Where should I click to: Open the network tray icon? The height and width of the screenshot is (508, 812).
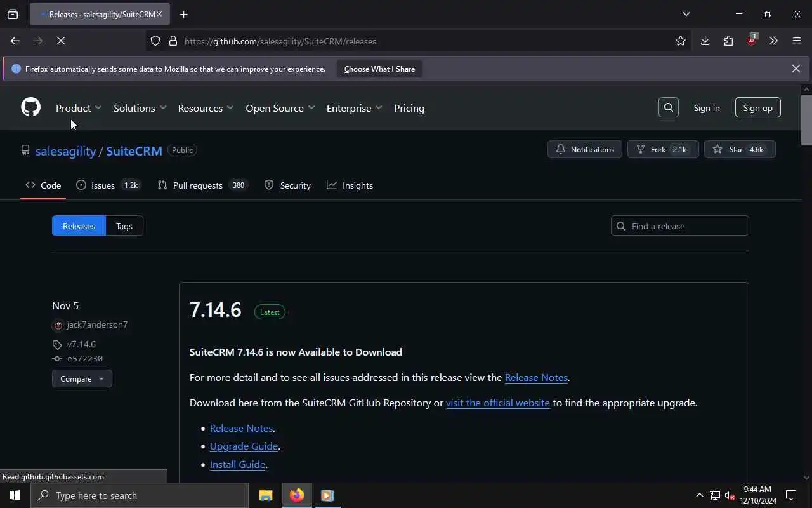point(714,495)
